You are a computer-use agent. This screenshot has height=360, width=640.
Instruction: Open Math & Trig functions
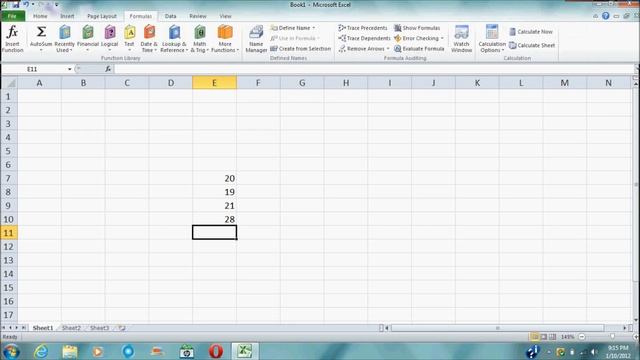pyautogui.click(x=200, y=39)
